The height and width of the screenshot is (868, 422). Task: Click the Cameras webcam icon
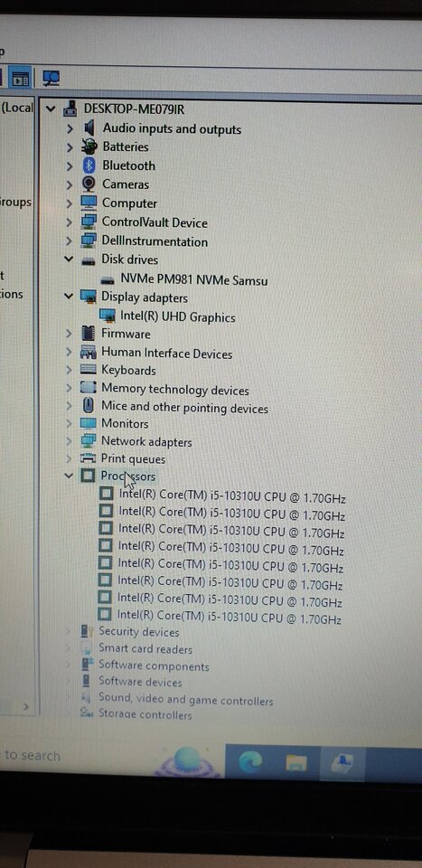89,184
